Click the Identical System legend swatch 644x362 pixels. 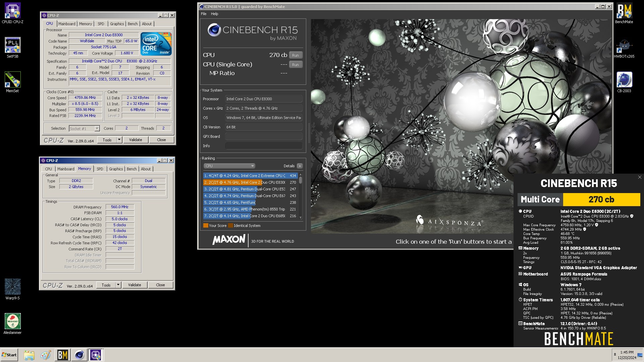point(230,226)
